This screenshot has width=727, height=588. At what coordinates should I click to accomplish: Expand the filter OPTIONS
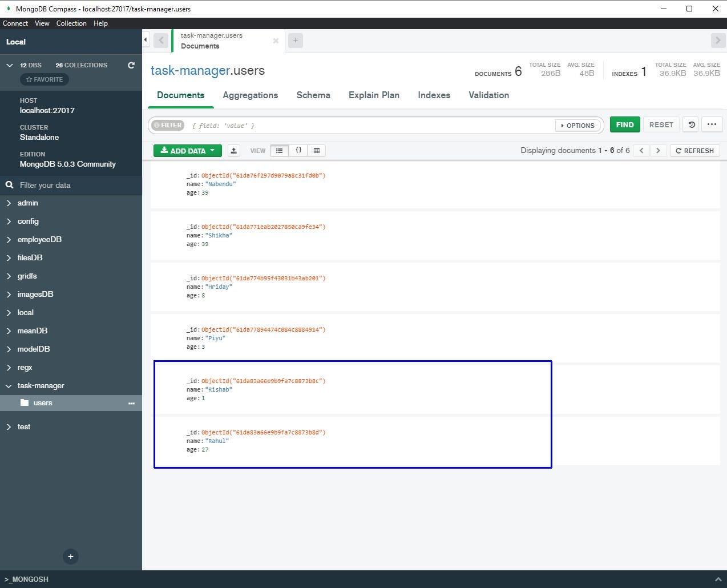[577, 126]
